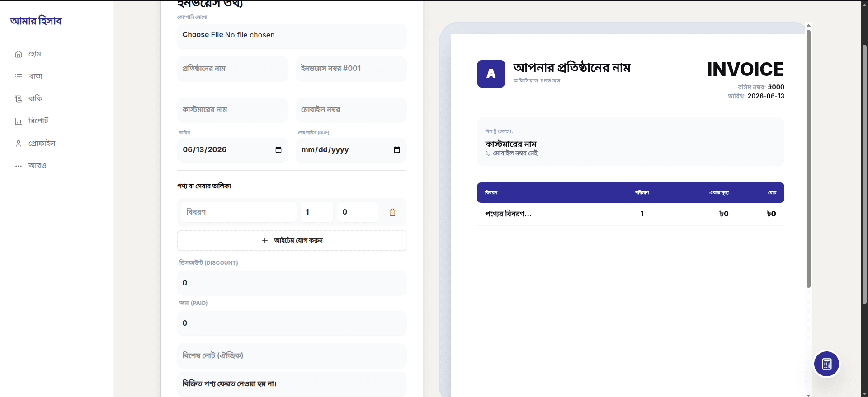Focus the কাস্টমারের নাম input field
868x397 pixels.
click(x=232, y=110)
